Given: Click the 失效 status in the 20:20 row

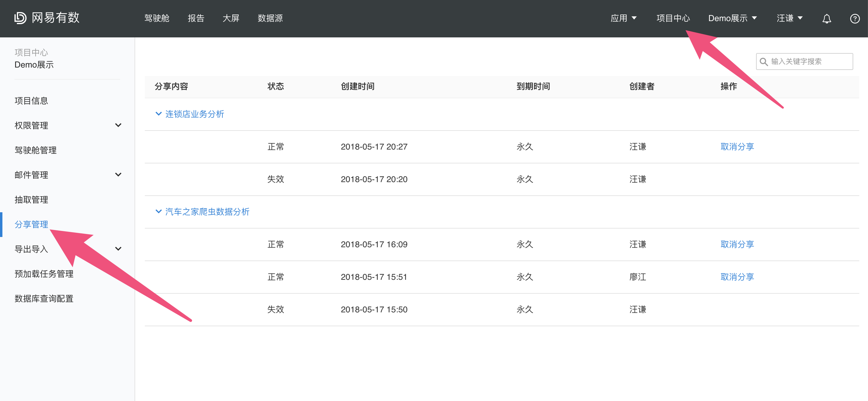Looking at the screenshot, I should pos(276,179).
